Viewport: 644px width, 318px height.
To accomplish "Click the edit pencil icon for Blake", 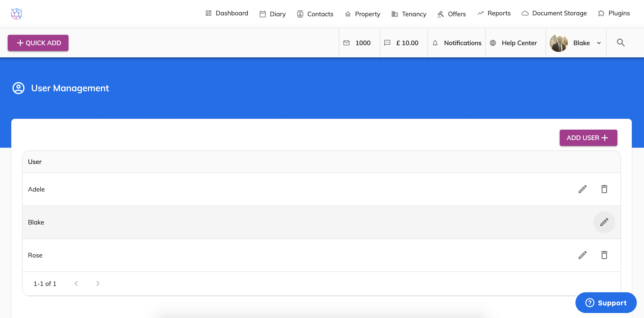I will pos(604,222).
